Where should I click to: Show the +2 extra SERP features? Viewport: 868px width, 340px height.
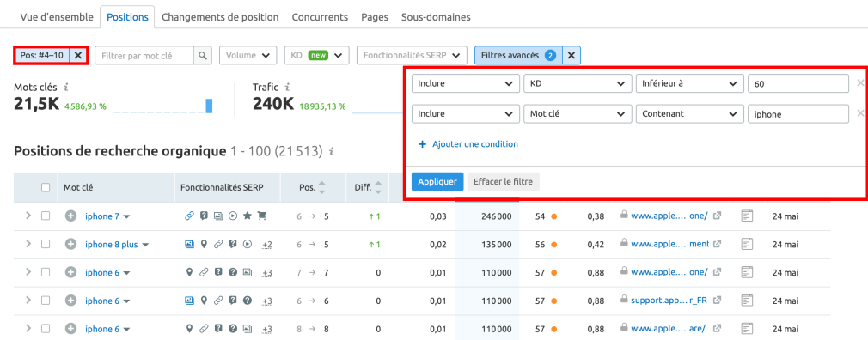(x=267, y=245)
